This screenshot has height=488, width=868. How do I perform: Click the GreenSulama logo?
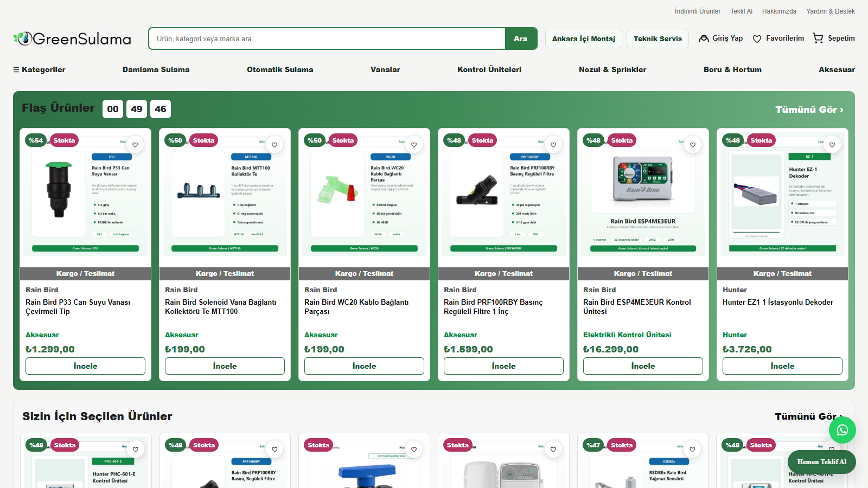coord(72,38)
